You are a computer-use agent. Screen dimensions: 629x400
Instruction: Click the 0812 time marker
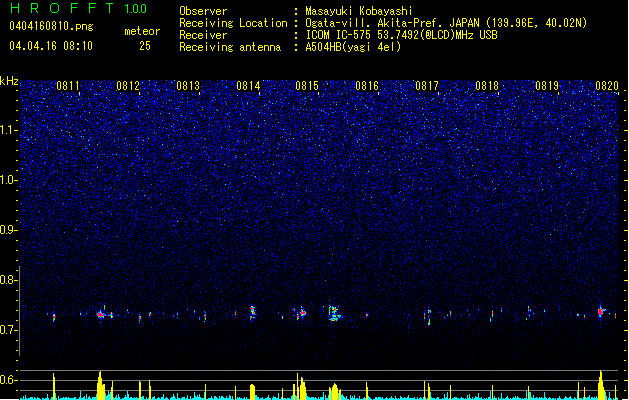pyautogui.click(x=128, y=86)
